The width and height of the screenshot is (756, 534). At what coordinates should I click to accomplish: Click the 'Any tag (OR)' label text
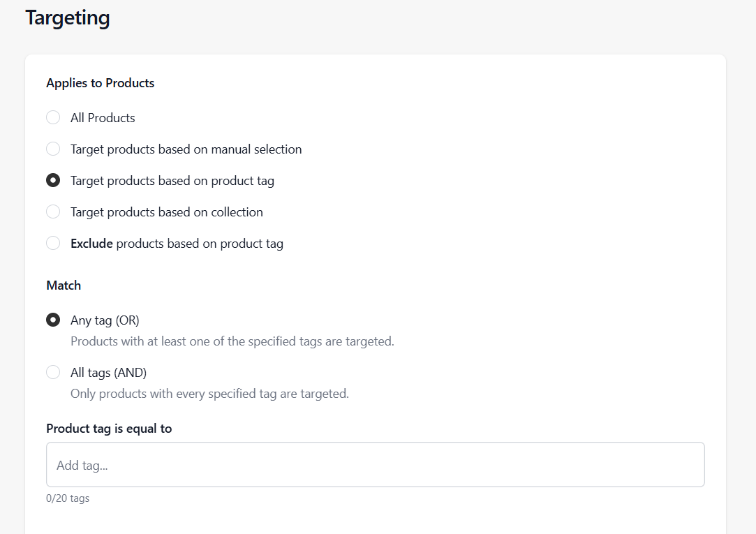tap(105, 320)
